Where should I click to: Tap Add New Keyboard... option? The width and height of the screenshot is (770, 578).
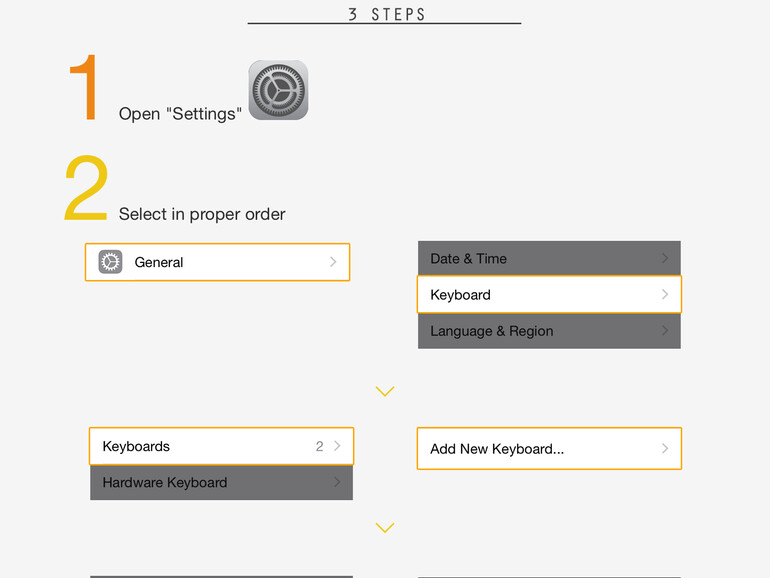[x=548, y=449]
